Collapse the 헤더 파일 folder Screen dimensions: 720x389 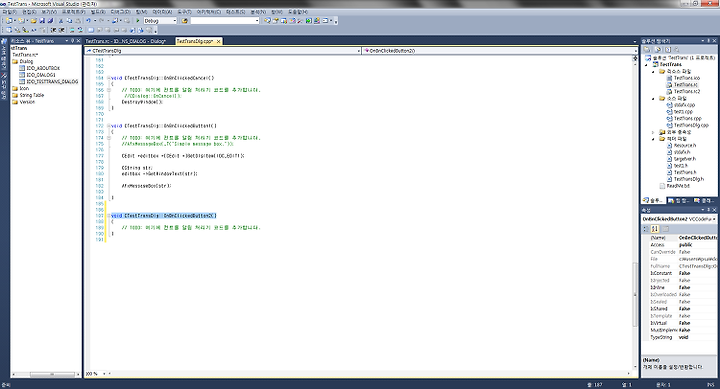click(x=653, y=139)
